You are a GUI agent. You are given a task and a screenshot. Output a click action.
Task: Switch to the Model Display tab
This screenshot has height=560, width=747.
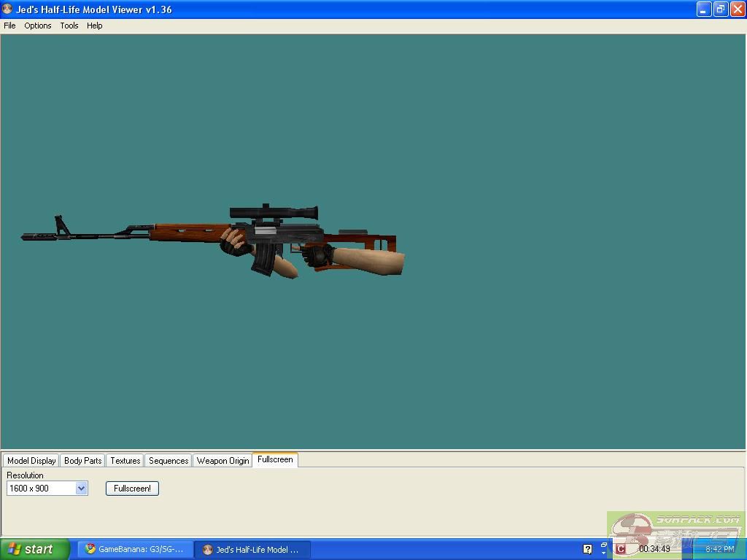(x=31, y=461)
